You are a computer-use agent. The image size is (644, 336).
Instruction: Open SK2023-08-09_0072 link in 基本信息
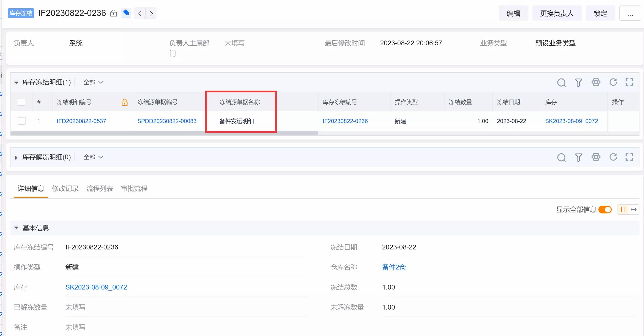96,287
